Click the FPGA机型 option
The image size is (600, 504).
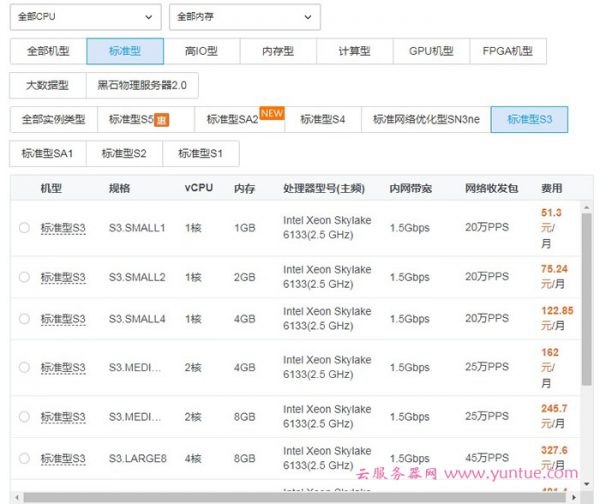click(507, 52)
